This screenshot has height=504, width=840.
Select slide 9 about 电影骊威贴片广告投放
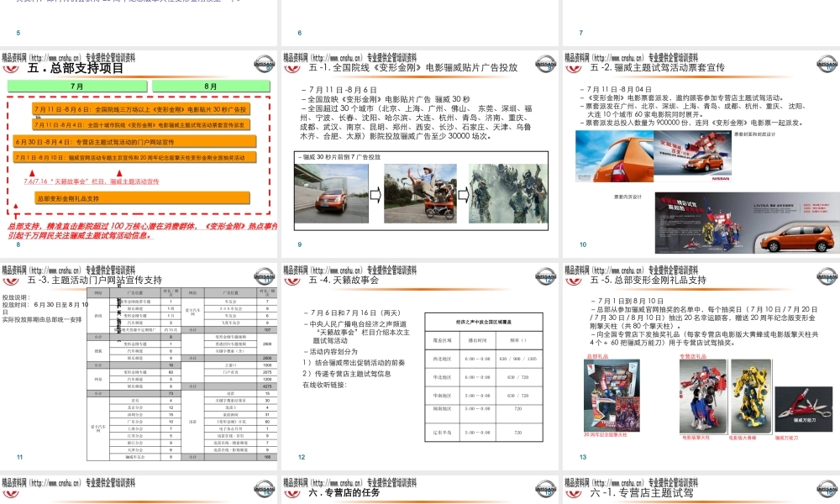pyautogui.click(x=420, y=154)
